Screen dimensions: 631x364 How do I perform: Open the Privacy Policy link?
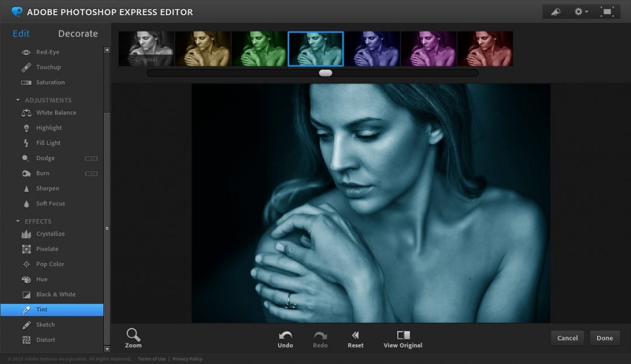[188, 359]
